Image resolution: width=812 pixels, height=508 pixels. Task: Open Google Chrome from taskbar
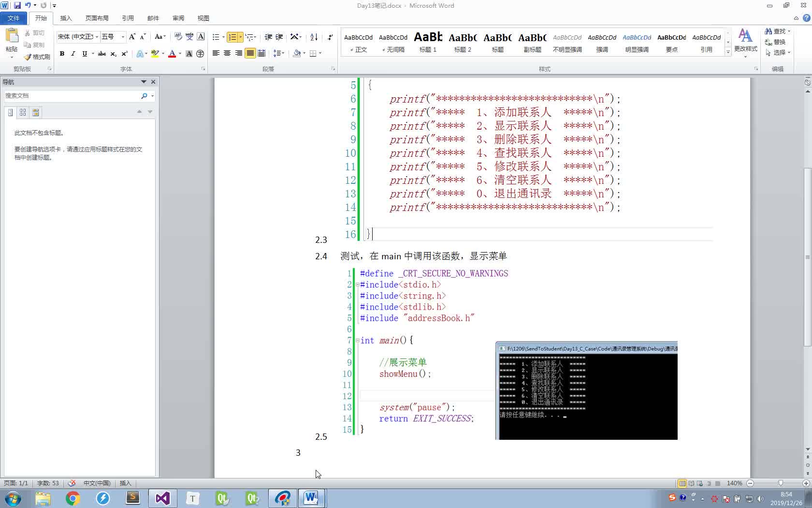click(x=73, y=498)
